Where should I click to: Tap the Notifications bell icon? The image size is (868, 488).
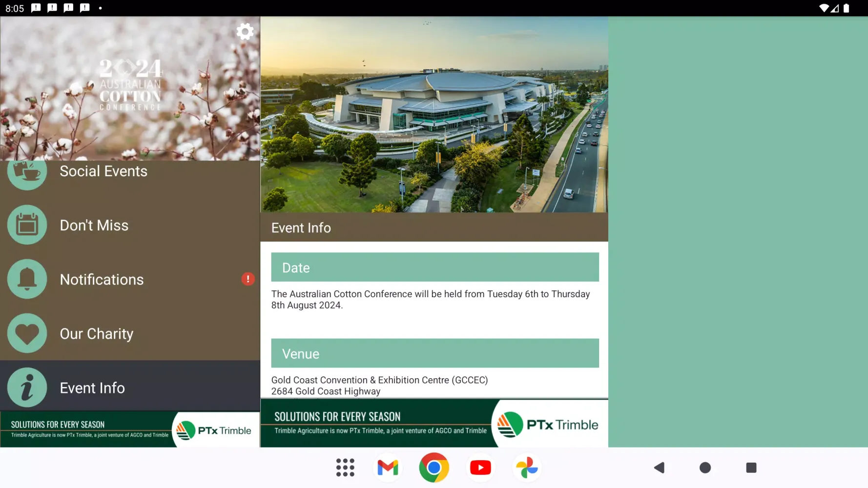(x=27, y=279)
